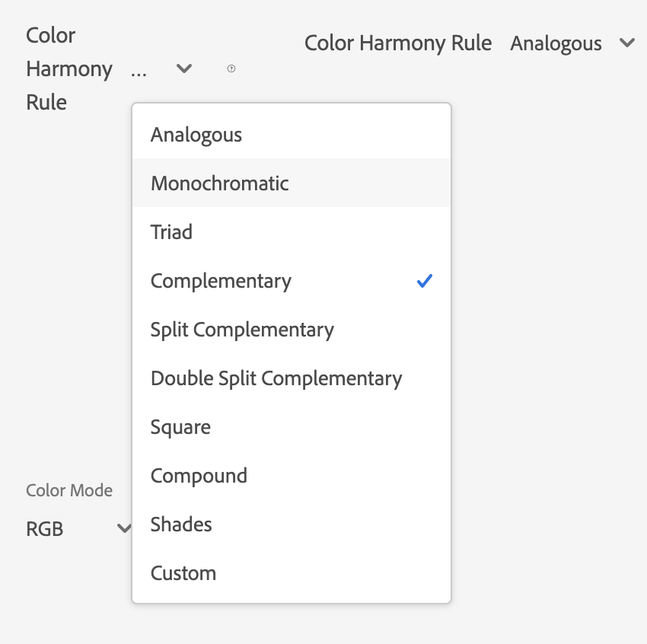Expand the RGB Color Mode dropdown
This screenshot has height=644, width=647.
tap(123, 528)
